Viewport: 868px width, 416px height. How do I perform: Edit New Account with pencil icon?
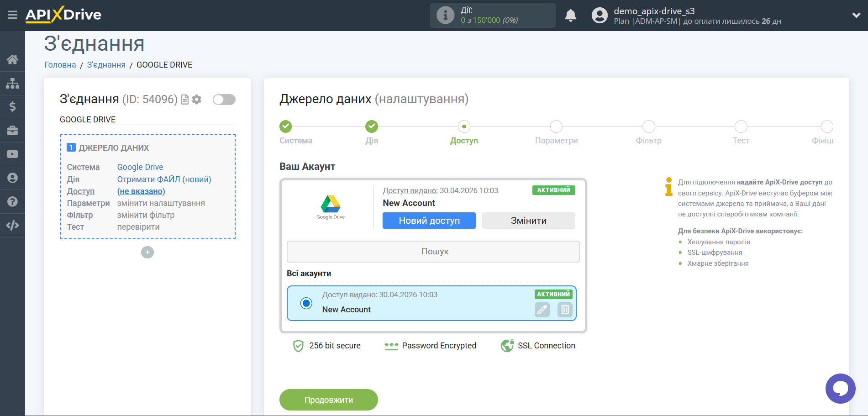[542, 310]
